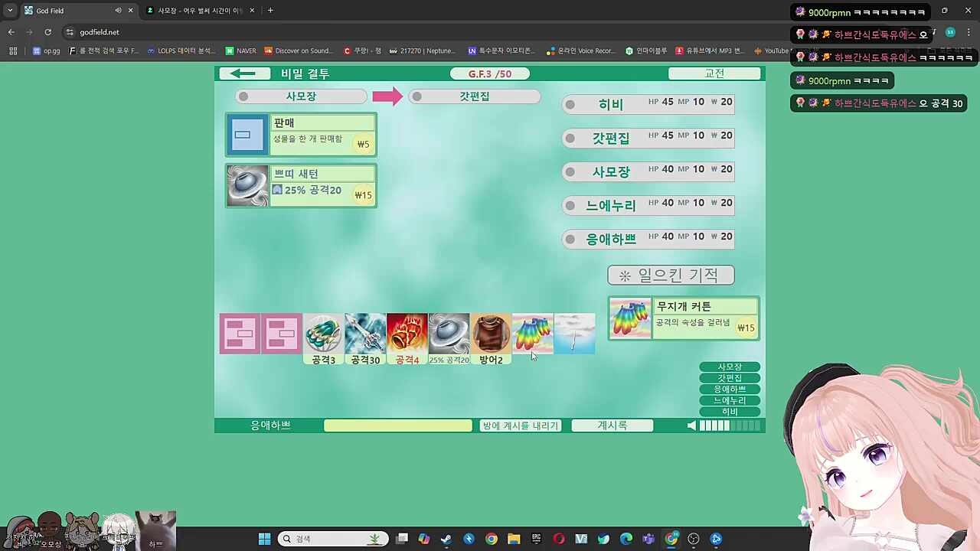980x551 pixels.
Task: Click the 느에누리 green name pill
Action: 730,400
